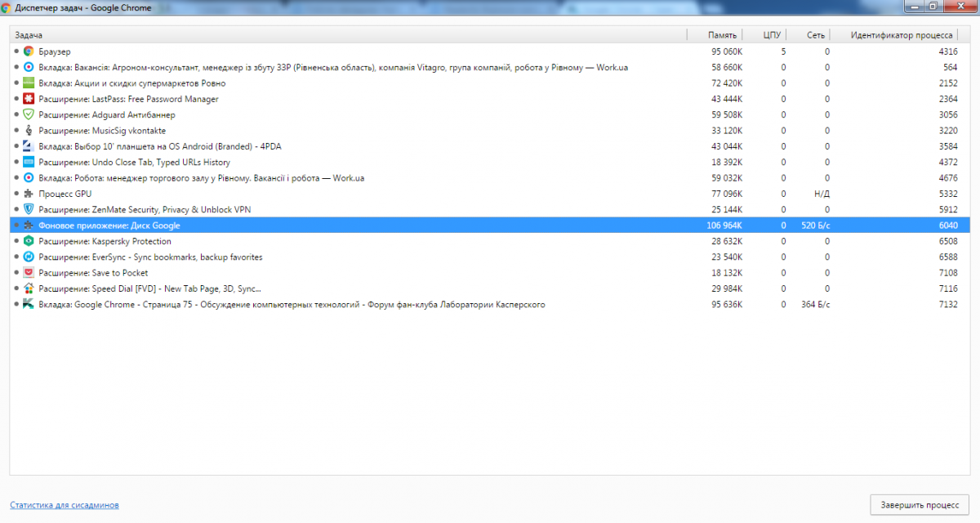Click the Н/Д network value of Процесс GPU

pyautogui.click(x=822, y=194)
